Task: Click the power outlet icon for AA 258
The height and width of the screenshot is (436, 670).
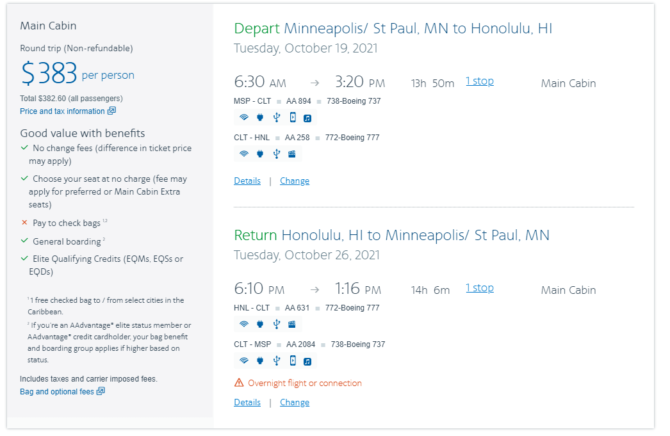Action: tap(260, 154)
